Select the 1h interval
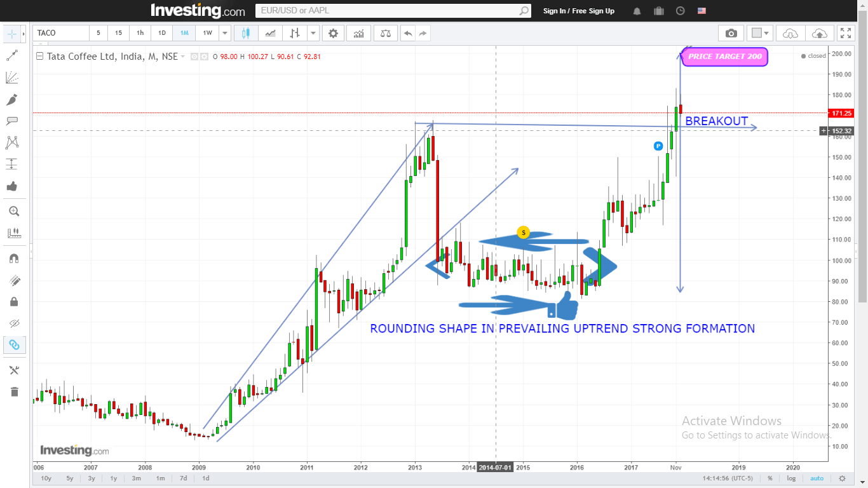Screen dimensions: 868x488 pyautogui.click(x=140, y=33)
